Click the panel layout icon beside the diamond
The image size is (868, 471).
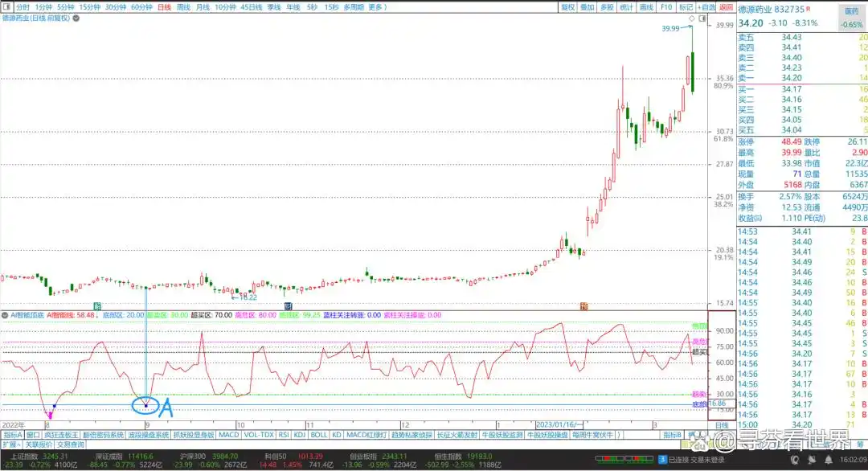point(702,18)
